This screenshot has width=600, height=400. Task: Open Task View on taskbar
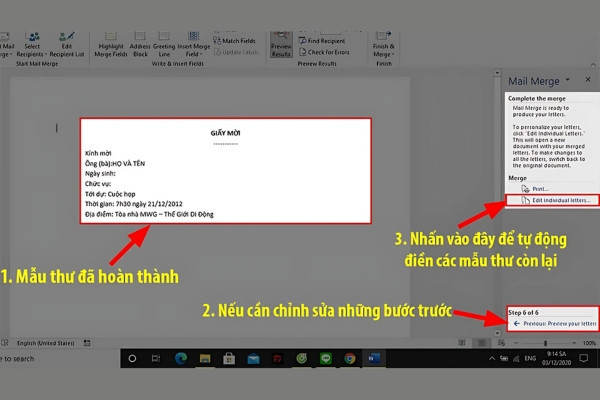tap(156, 359)
